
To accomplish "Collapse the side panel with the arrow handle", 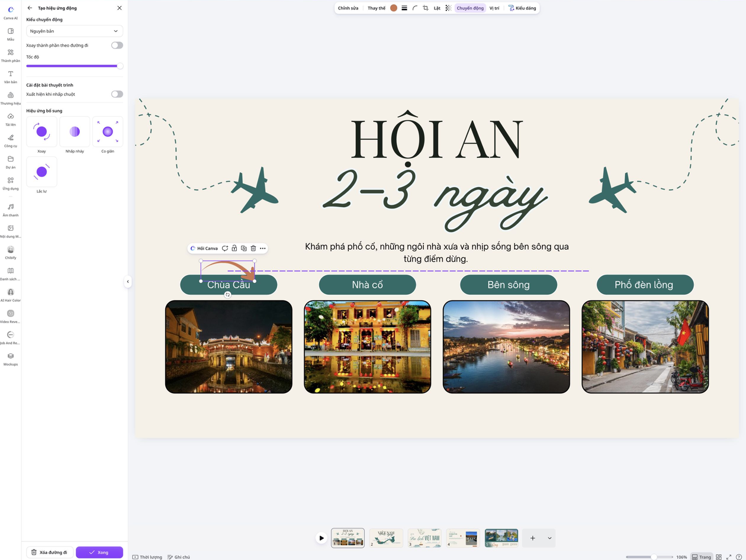I will [128, 282].
